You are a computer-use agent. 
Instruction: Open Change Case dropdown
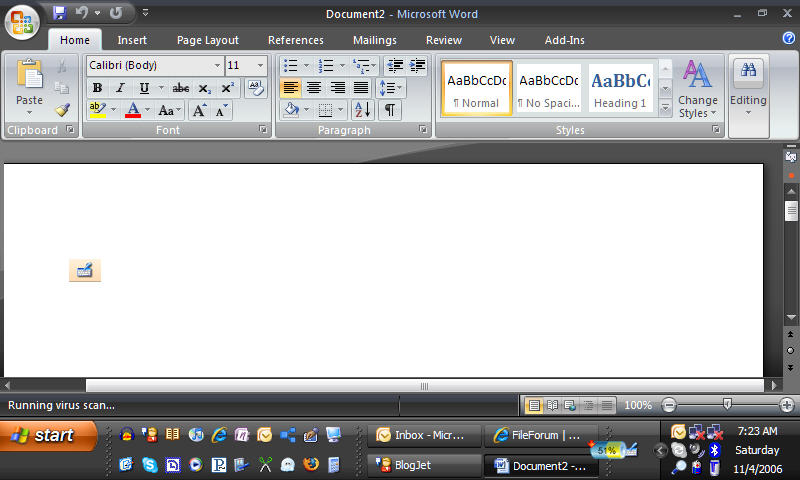pos(169,110)
